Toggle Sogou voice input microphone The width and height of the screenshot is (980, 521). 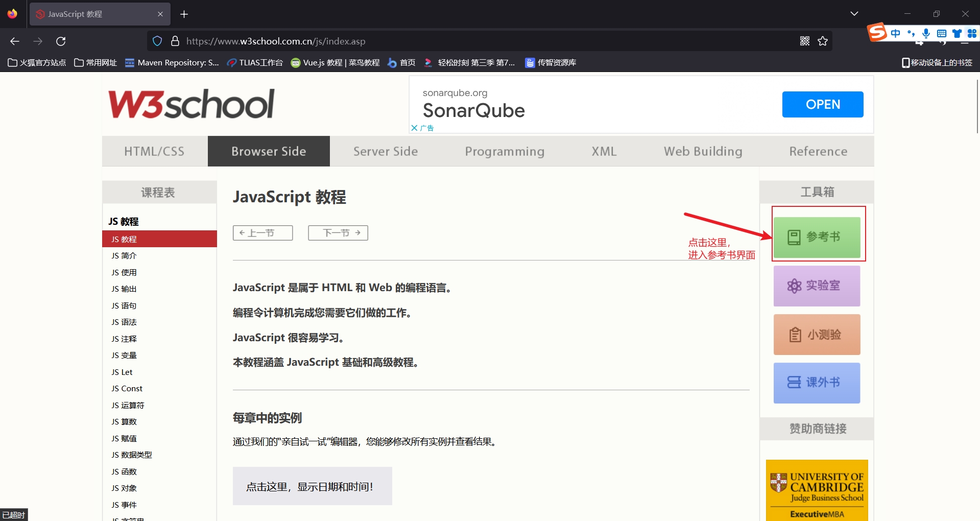(x=926, y=34)
